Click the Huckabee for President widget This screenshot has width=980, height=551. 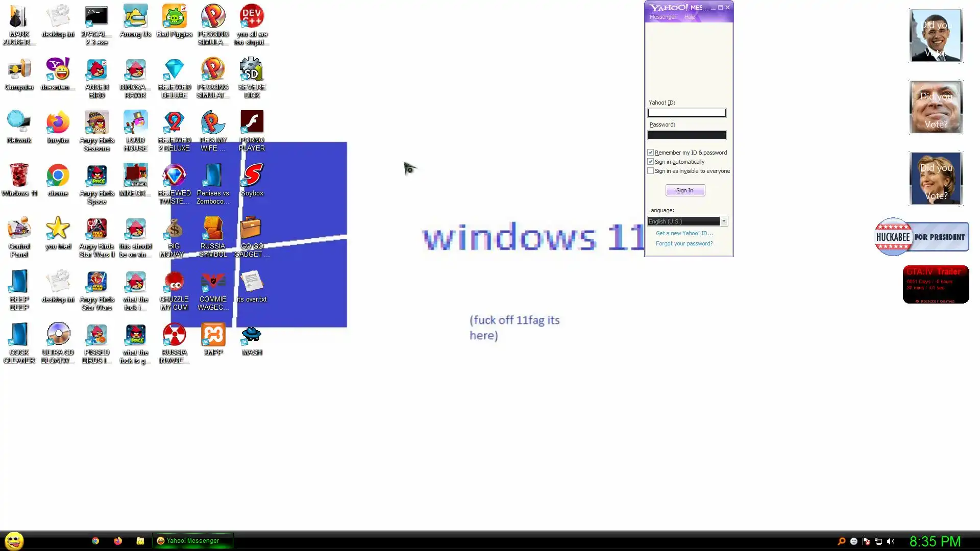(921, 237)
